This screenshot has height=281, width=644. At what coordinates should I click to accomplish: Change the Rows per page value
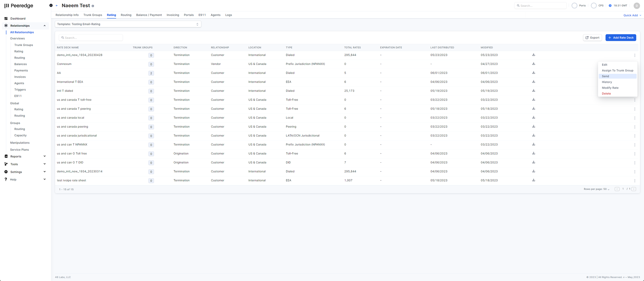[x=606, y=189]
